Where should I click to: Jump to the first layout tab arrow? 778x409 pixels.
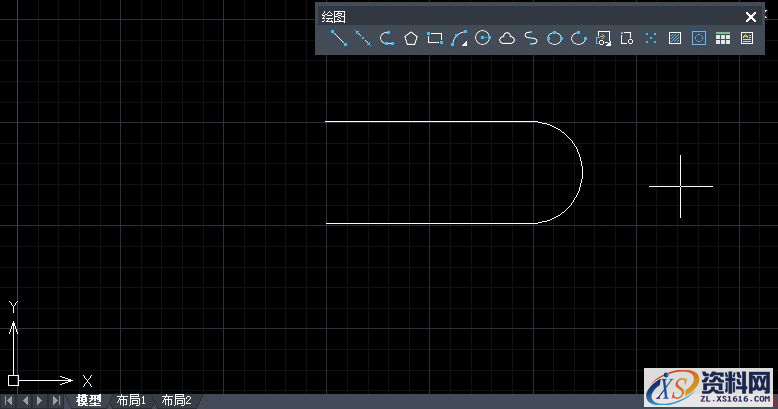click(10, 401)
